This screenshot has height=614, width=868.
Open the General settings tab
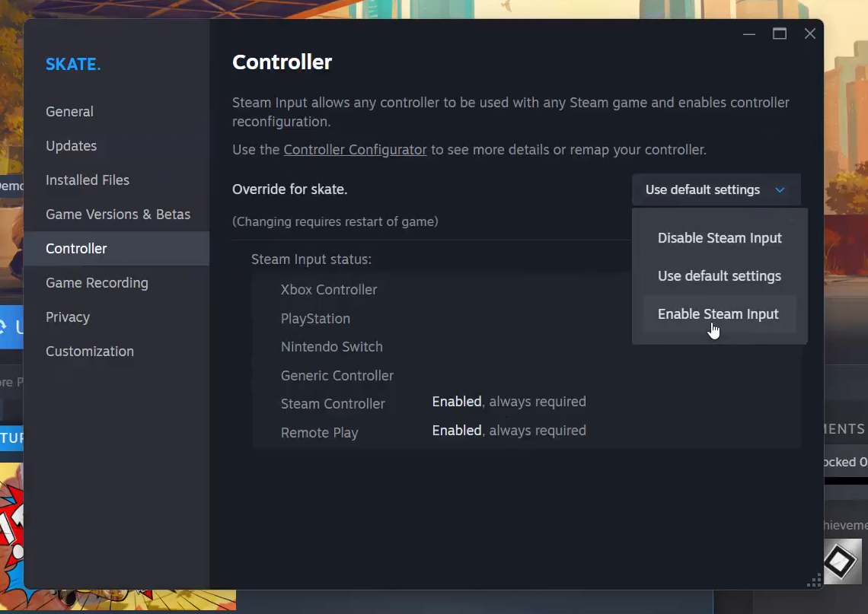coord(69,112)
